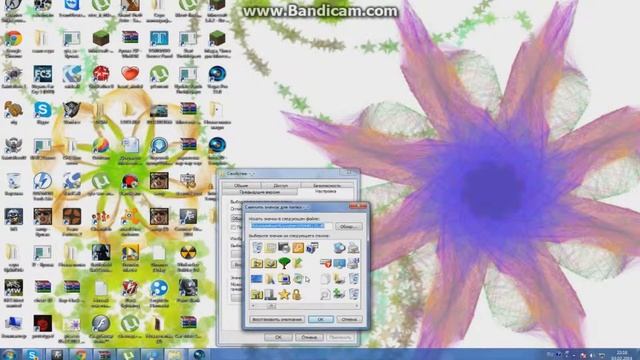Image resolution: width=640 pixels, height=360 pixels.
Task: Click the icon file path input field
Action: pyautogui.click(x=291, y=226)
